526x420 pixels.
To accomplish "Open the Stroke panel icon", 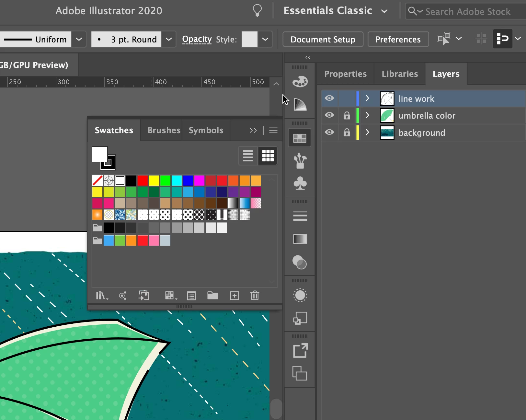I will (x=300, y=216).
